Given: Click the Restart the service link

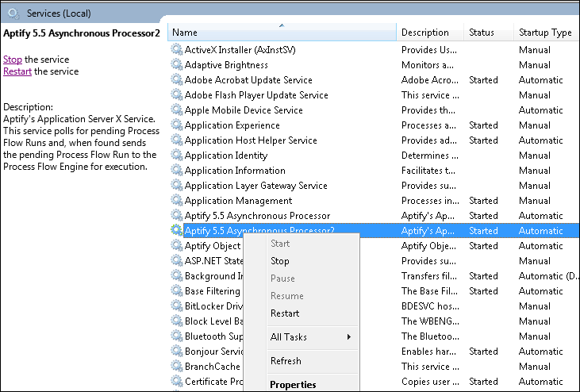Looking at the screenshot, I should [x=17, y=71].
